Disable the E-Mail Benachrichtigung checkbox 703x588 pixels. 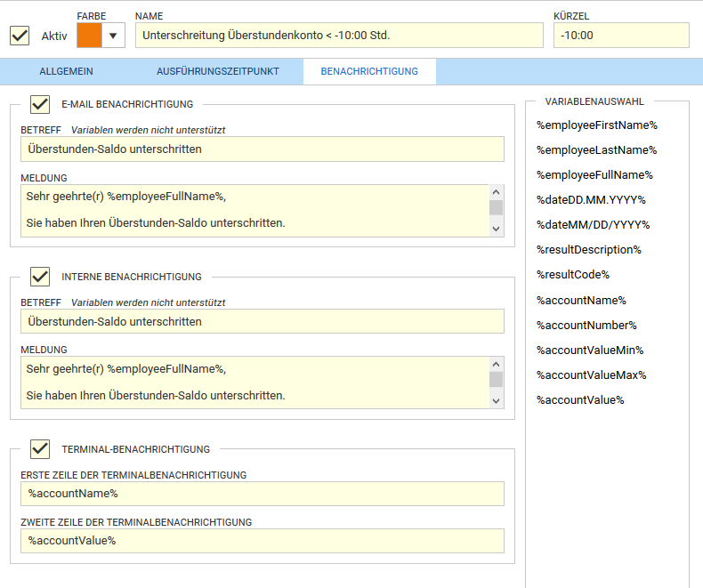tap(40, 104)
